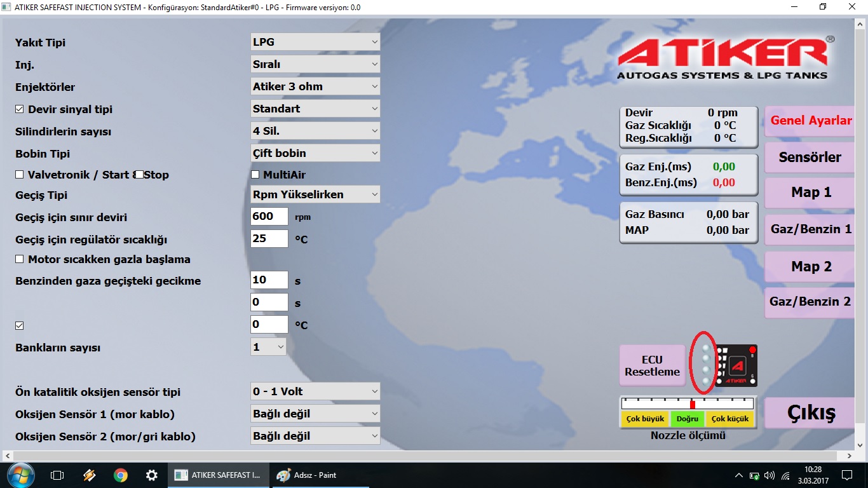Image resolution: width=868 pixels, height=488 pixels.
Task: Click the green Gaz Enj.(ms) 0,00 value
Action: click(724, 167)
